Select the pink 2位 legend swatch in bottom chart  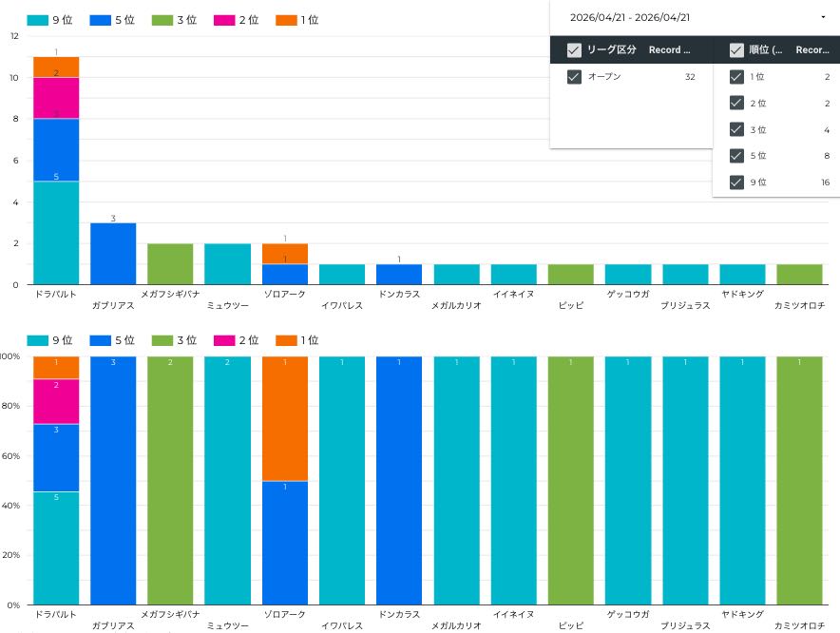[223, 340]
